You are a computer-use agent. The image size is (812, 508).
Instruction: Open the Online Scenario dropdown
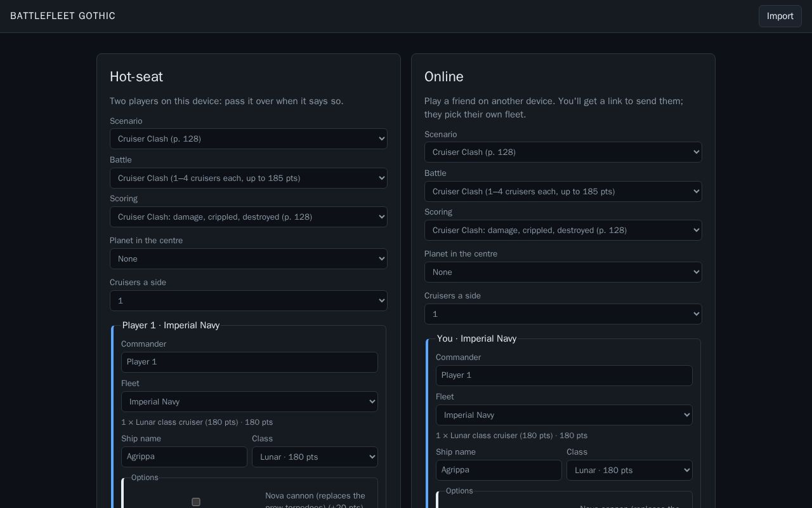[563, 152]
